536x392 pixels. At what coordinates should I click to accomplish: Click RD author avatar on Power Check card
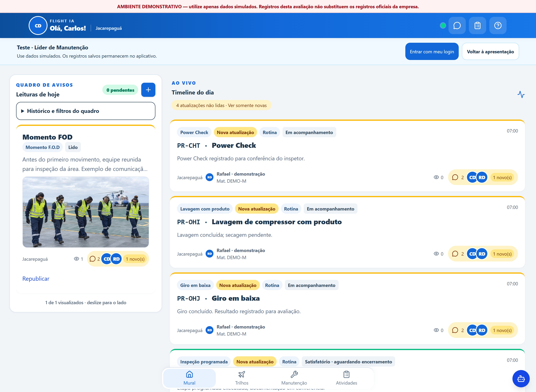210,177
